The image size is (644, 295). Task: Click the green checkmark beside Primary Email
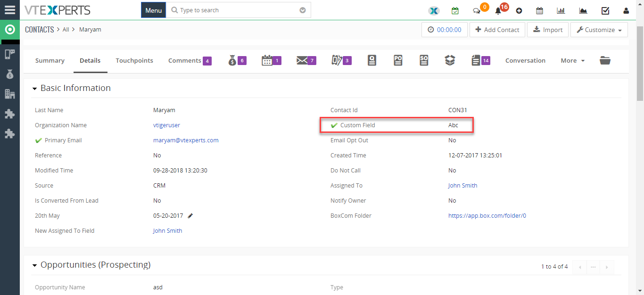pyautogui.click(x=39, y=140)
